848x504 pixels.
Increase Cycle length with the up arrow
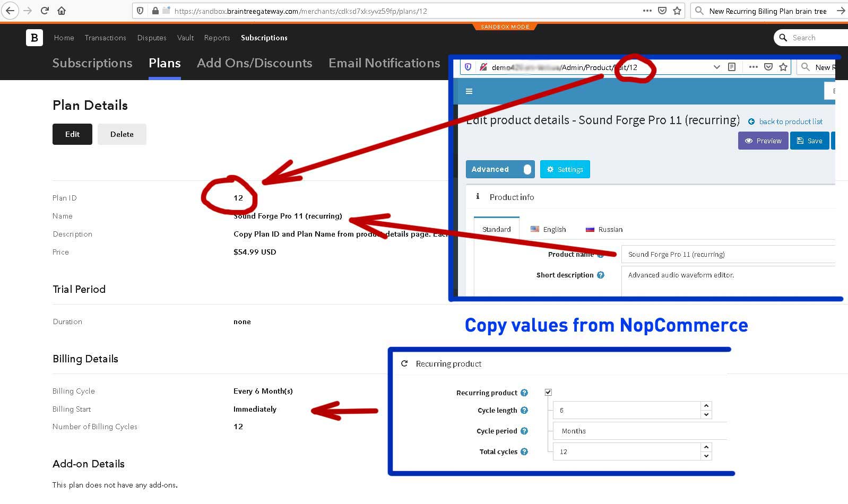click(x=706, y=406)
